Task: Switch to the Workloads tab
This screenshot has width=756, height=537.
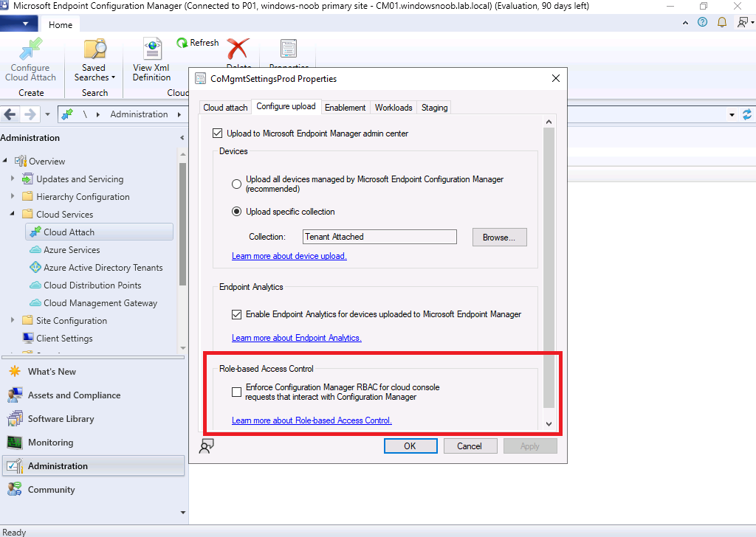Action: coord(394,108)
